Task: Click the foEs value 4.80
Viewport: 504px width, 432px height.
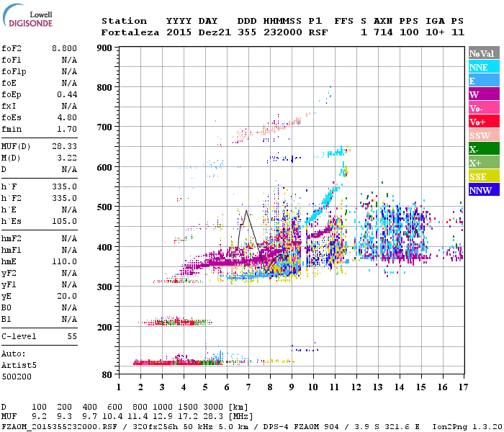Action: coord(67,117)
